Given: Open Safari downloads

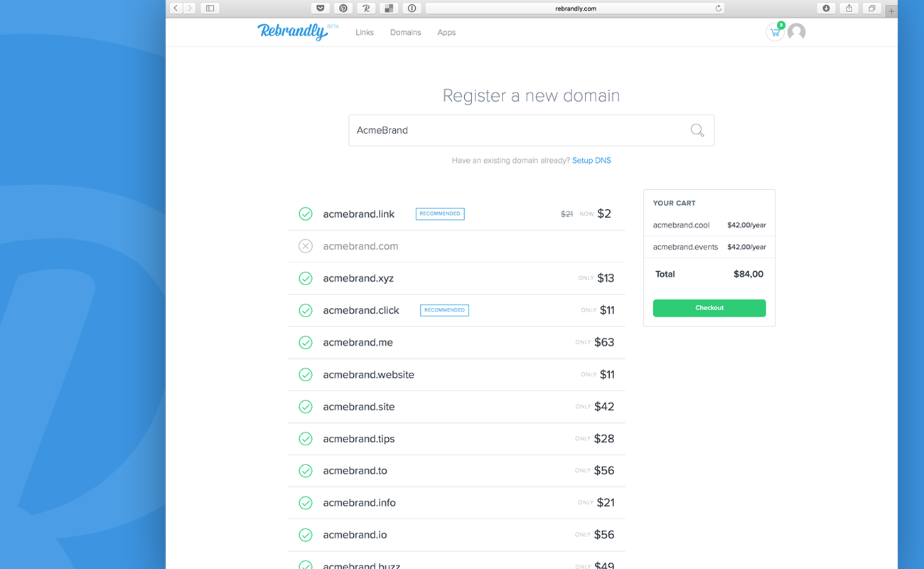Looking at the screenshot, I should click(x=826, y=9).
